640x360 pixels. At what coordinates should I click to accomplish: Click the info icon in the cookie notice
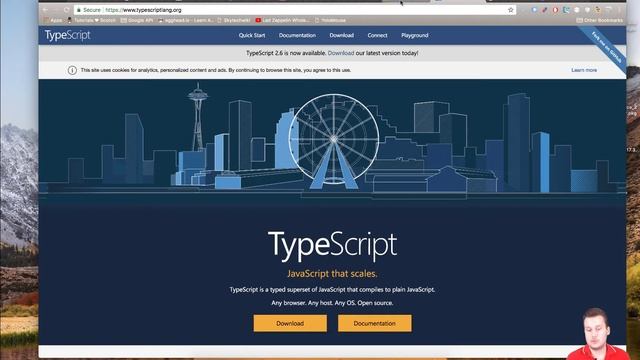[x=72, y=70]
